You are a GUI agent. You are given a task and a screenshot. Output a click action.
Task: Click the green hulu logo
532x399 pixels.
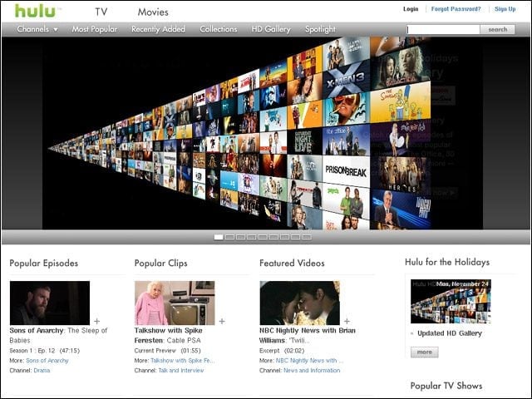pyautogui.click(x=35, y=11)
